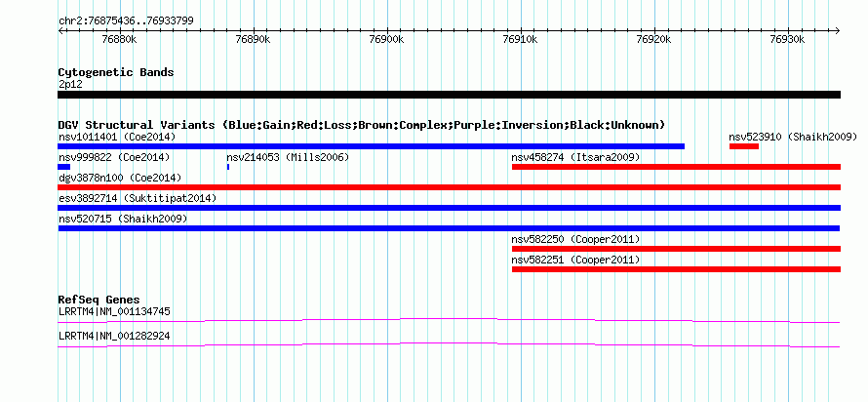Select the red nsv582250 loss bar

677,249
